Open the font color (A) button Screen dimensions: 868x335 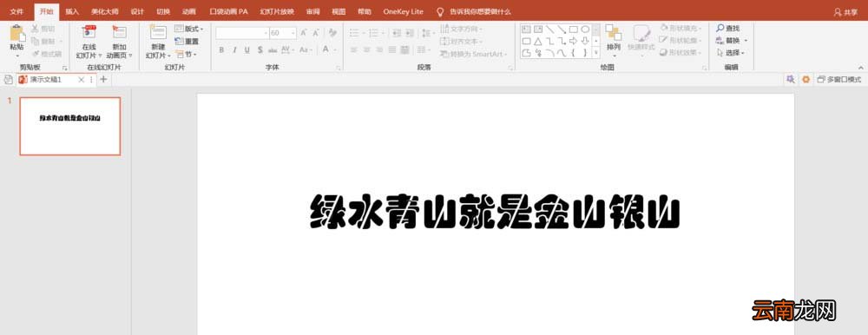tap(326, 49)
